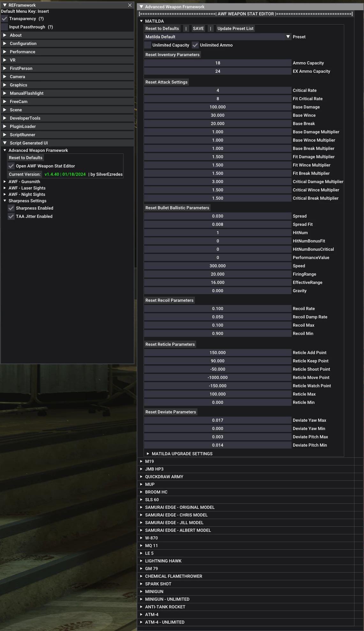Click Reset Attack Settings button
This screenshot has height=631, width=364.
(x=167, y=82)
